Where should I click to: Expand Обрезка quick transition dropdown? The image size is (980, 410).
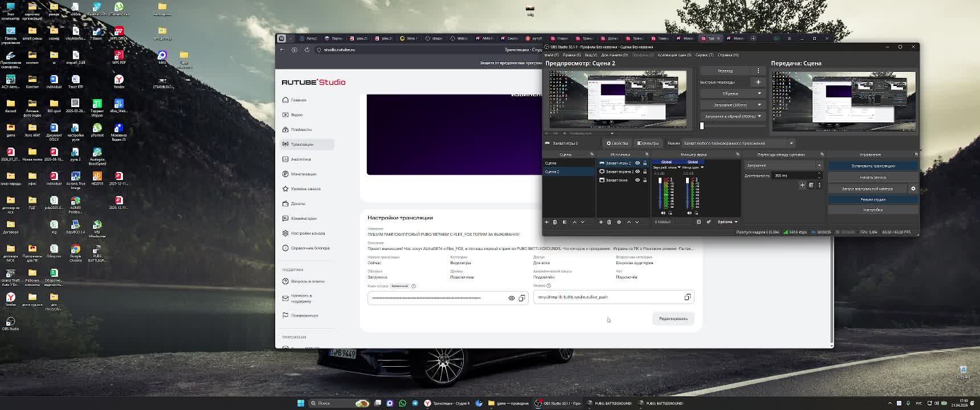click(759, 93)
